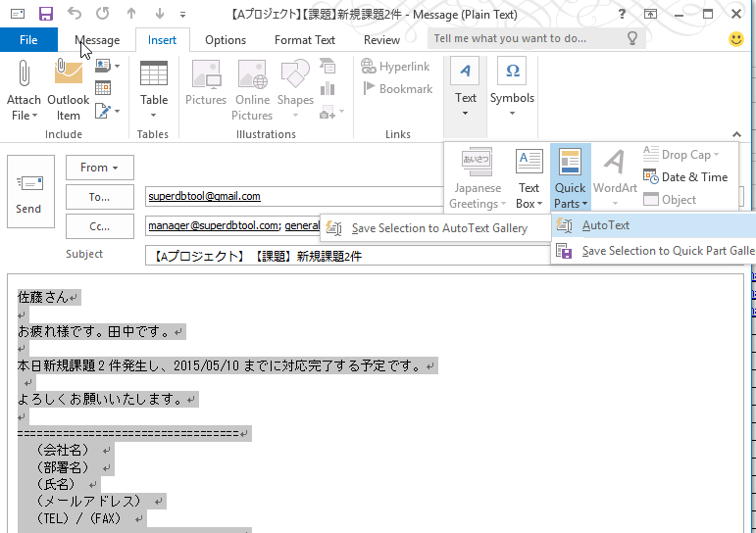Click the SmartArt icon
This screenshot has width=756, height=533.
(x=328, y=66)
